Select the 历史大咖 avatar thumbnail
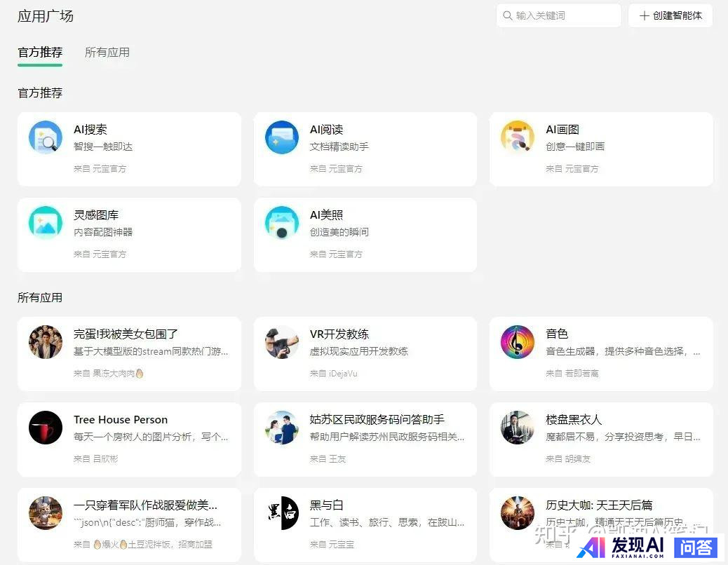This screenshot has width=728, height=565. (x=518, y=513)
